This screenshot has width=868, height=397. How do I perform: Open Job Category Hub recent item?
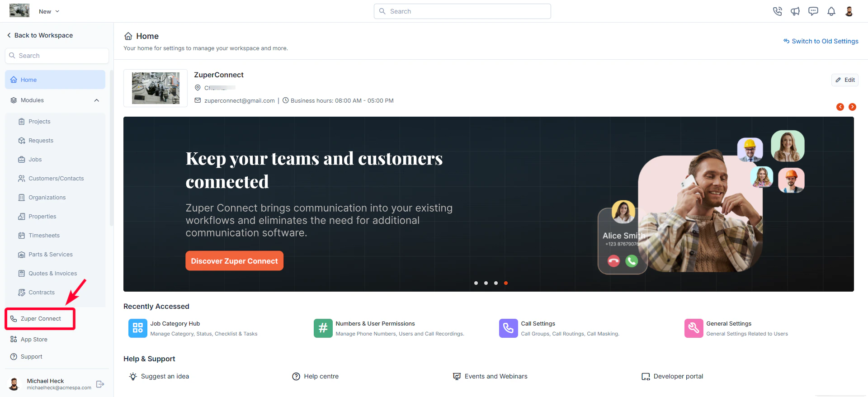pos(193,328)
